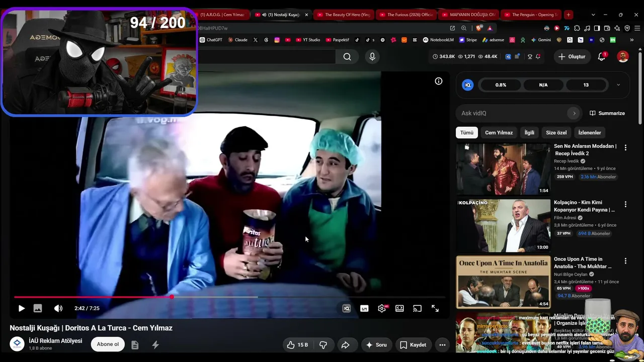This screenshot has height=362, width=644.
Task: Switch to The Beauty Of Hero tab
Action: [x=343, y=15]
